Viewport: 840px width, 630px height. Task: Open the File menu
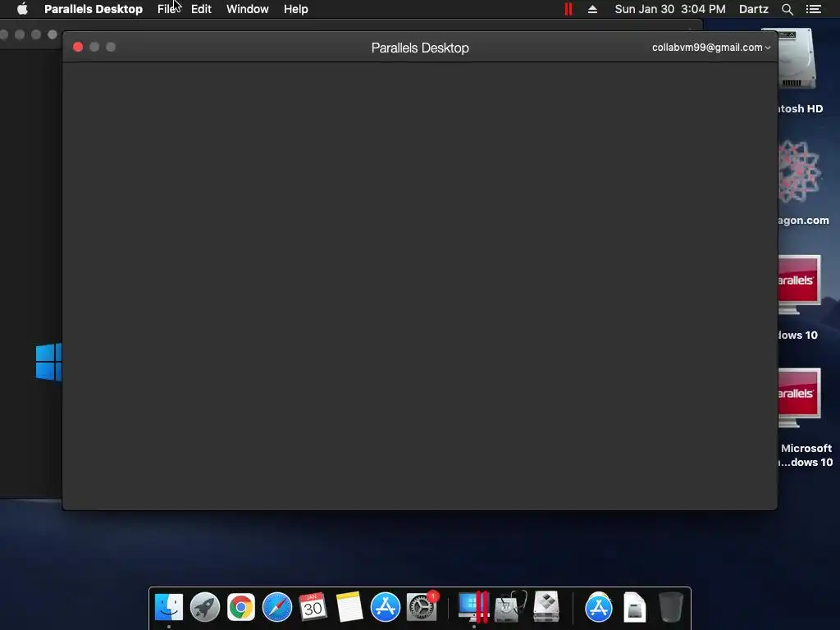pyautogui.click(x=167, y=9)
